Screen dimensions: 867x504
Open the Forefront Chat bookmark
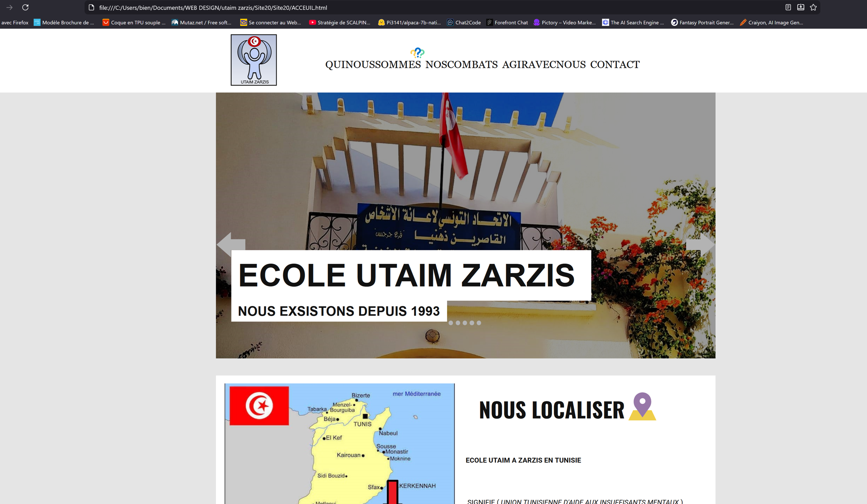coord(507,23)
